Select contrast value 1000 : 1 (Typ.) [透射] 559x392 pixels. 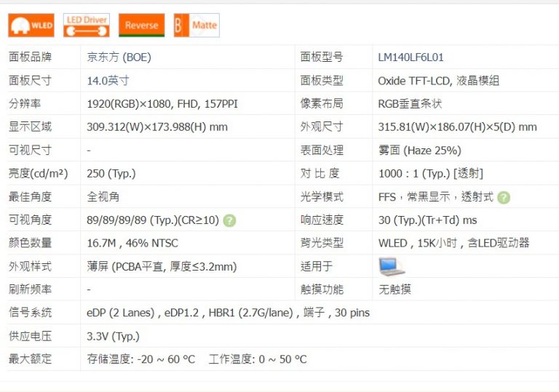[x=431, y=174]
